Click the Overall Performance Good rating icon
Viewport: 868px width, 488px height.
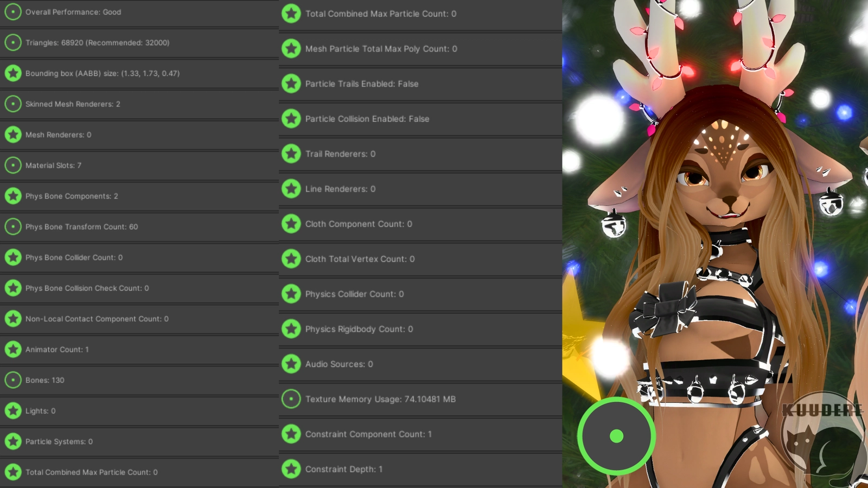[x=13, y=12]
